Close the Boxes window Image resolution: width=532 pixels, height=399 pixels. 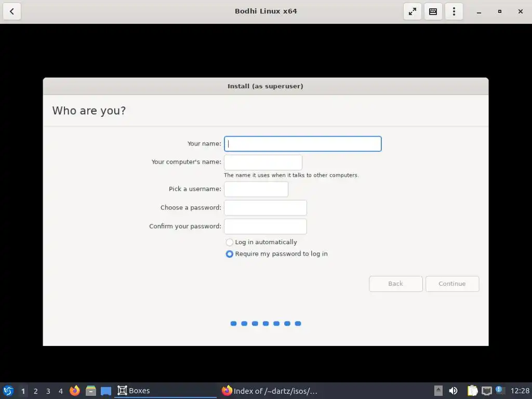click(521, 11)
